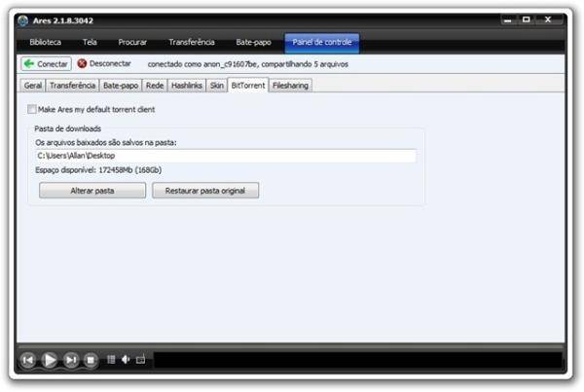This screenshot has width=584, height=392.
Task: Open the Procurar tab
Action: tap(132, 42)
